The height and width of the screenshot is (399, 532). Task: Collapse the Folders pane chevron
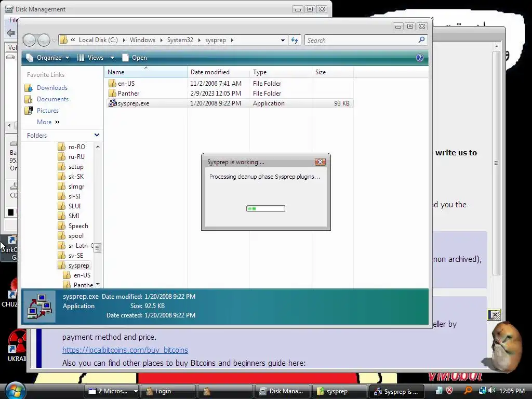pos(97,135)
